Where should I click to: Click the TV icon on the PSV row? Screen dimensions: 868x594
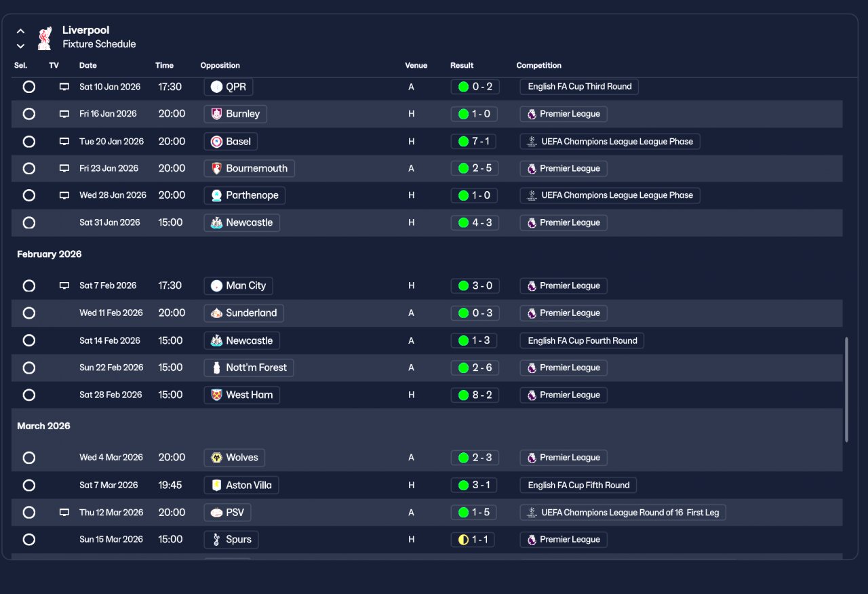point(64,513)
